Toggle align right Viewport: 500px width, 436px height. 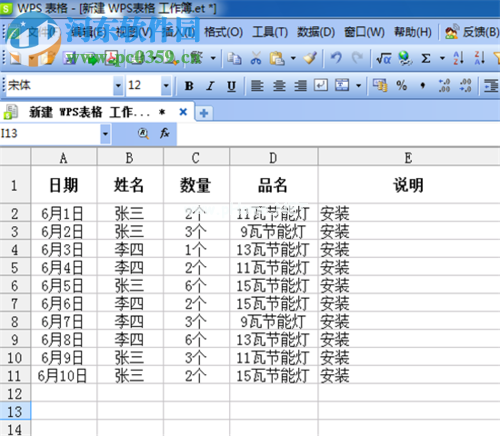point(300,86)
